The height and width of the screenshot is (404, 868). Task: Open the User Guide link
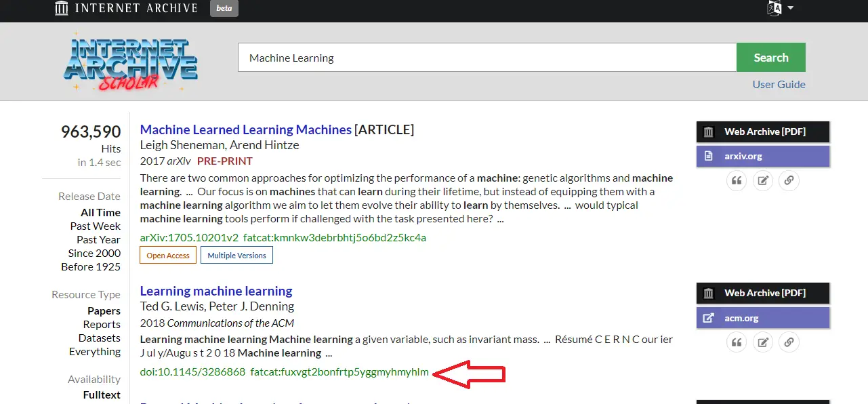[779, 84]
